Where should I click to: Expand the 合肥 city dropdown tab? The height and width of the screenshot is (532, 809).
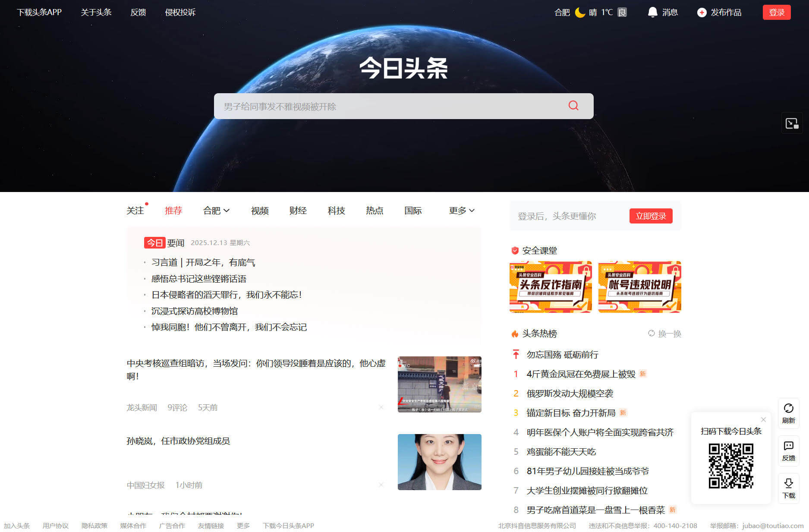pyautogui.click(x=216, y=211)
